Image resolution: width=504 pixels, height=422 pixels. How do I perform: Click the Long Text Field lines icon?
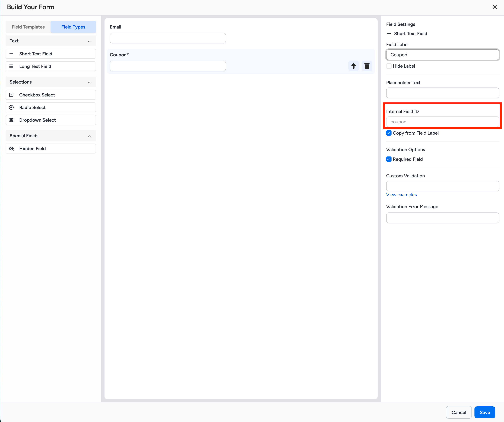pyautogui.click(x=11, y=66)
